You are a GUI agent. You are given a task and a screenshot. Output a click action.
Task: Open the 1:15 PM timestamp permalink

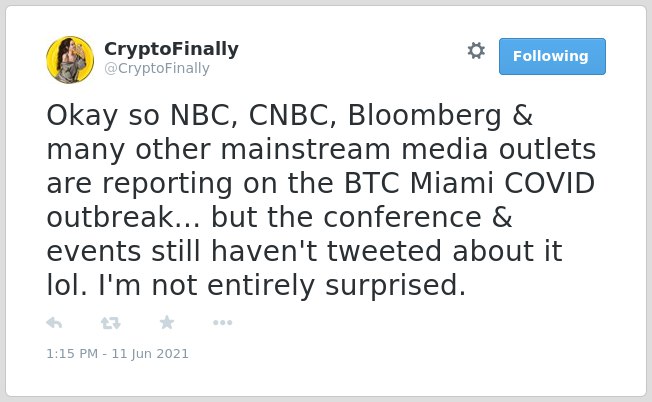click(72, 354)
